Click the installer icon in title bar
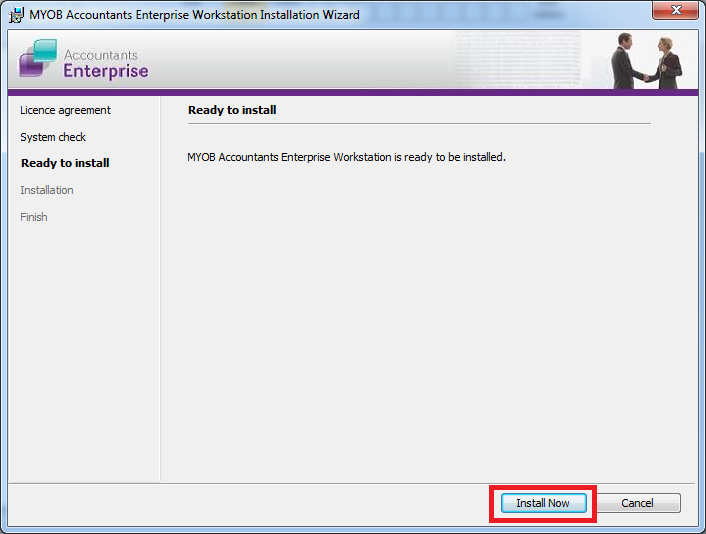Screen dimensions: 706x534 [x=16, y=14]
